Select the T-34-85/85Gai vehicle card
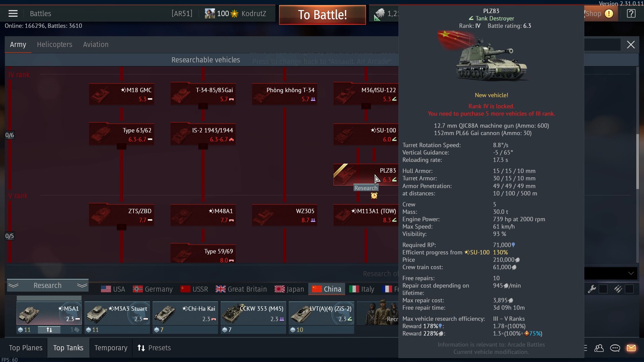The width and height of the screenshot is (644, 362). click(203, 94)
